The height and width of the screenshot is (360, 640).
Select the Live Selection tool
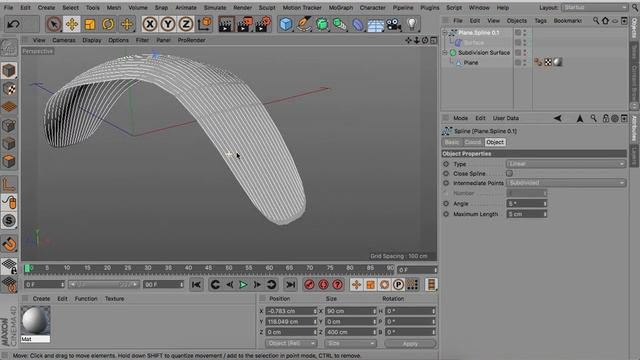click(54, 24)
